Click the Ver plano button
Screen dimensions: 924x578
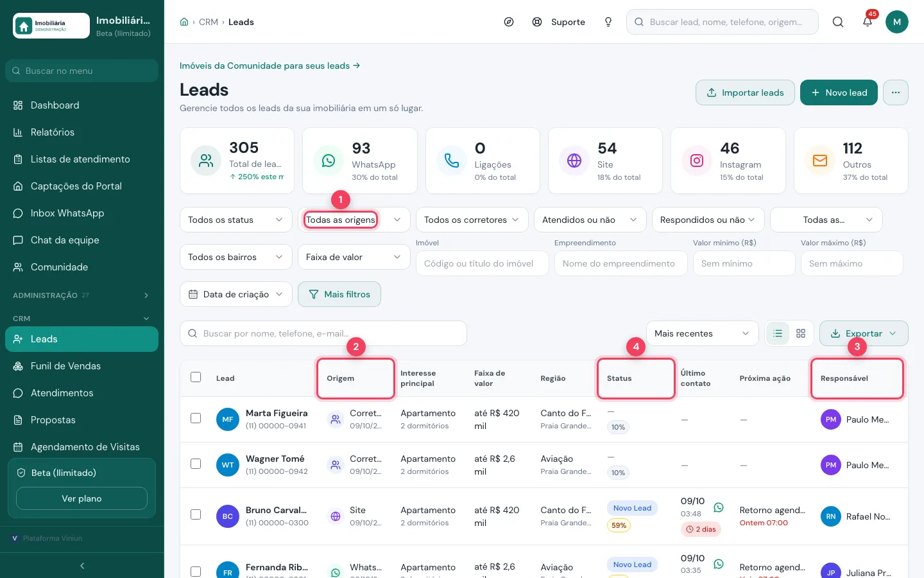[81, 498]
